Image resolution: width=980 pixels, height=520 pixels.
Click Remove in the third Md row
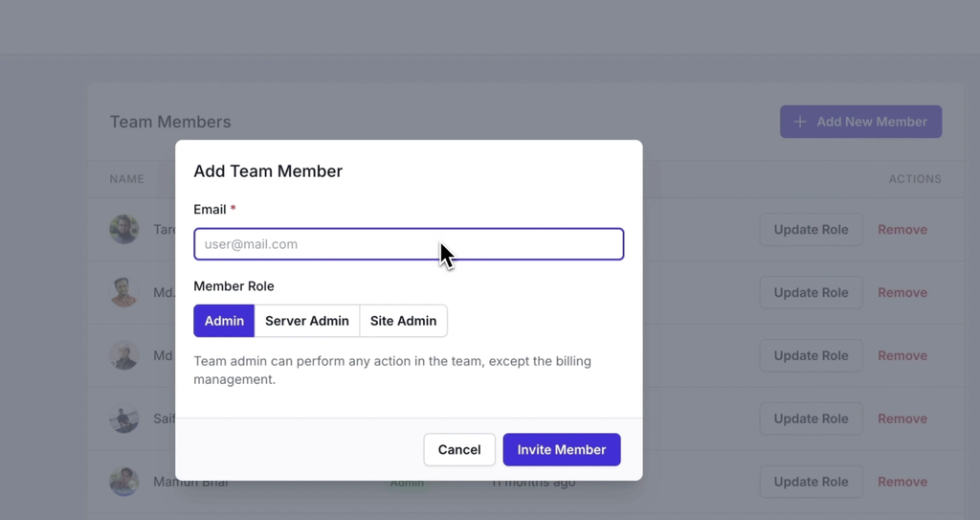902,355
